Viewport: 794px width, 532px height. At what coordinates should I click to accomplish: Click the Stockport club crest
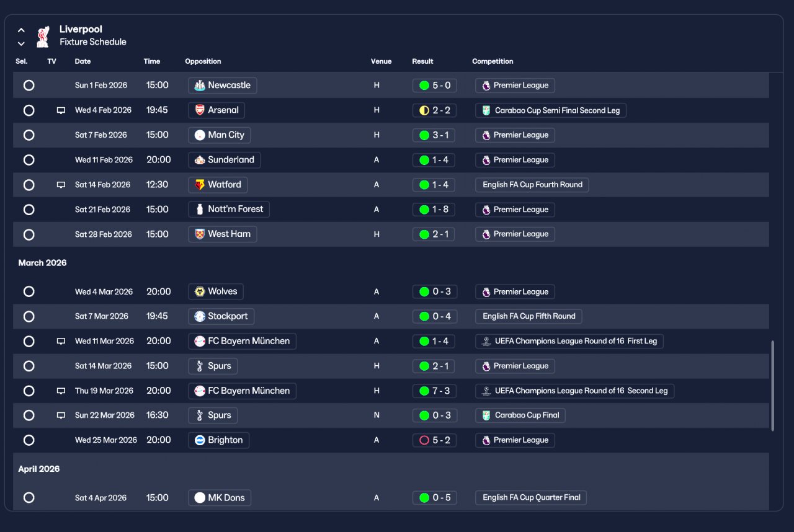pyautogui.click(x=200, y=316)
